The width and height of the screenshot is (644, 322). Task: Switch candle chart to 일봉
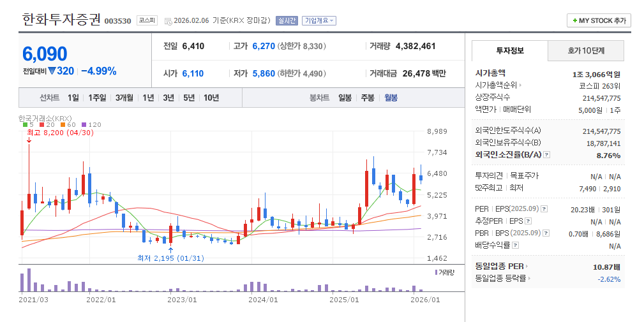pyautogui.click(x=345, y=98)
